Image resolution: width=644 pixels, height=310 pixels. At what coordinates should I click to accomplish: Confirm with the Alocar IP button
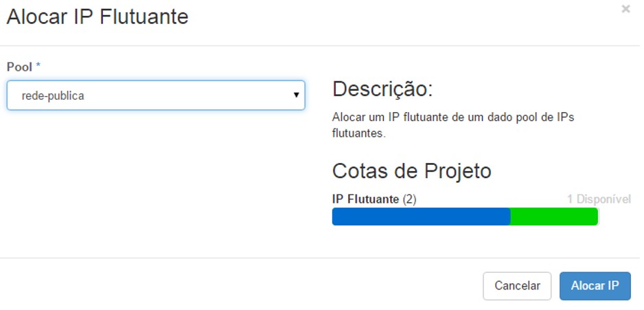(x=595, y=286)
